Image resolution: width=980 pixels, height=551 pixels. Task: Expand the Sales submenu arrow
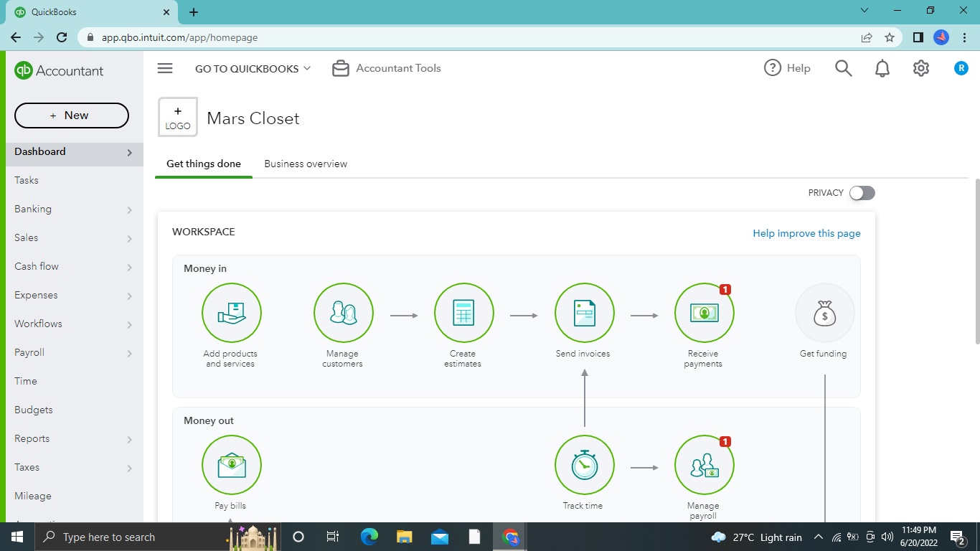[x=130, y=239]
